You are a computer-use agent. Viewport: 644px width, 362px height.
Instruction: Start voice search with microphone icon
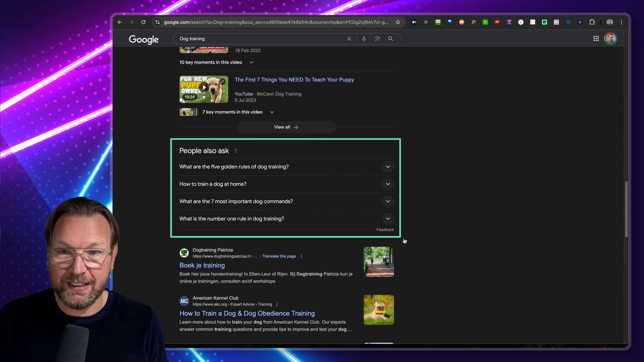pos(364,39)
